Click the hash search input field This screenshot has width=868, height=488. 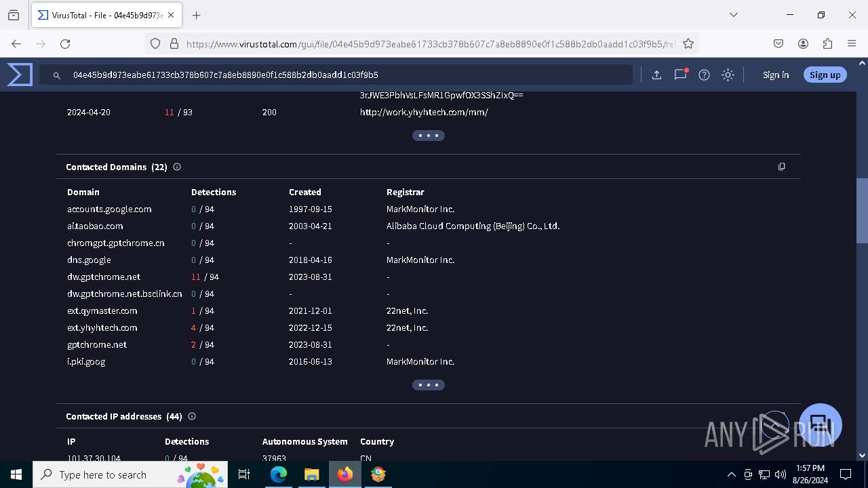point(336,75)
